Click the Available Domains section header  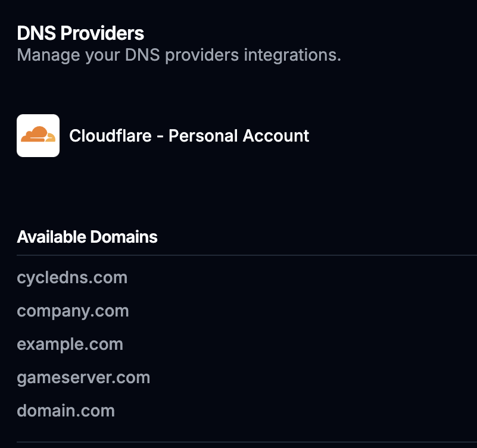pyautogui.click(x=87, y=237)
